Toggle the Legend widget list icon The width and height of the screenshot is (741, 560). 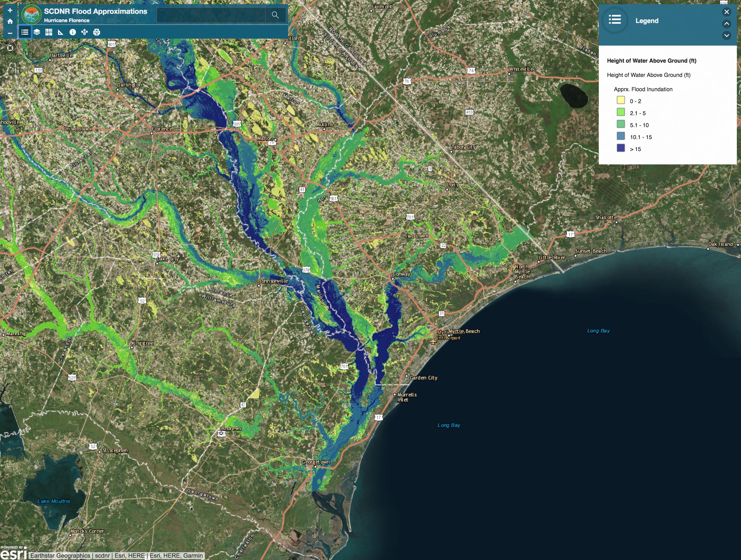coord(25,32)
